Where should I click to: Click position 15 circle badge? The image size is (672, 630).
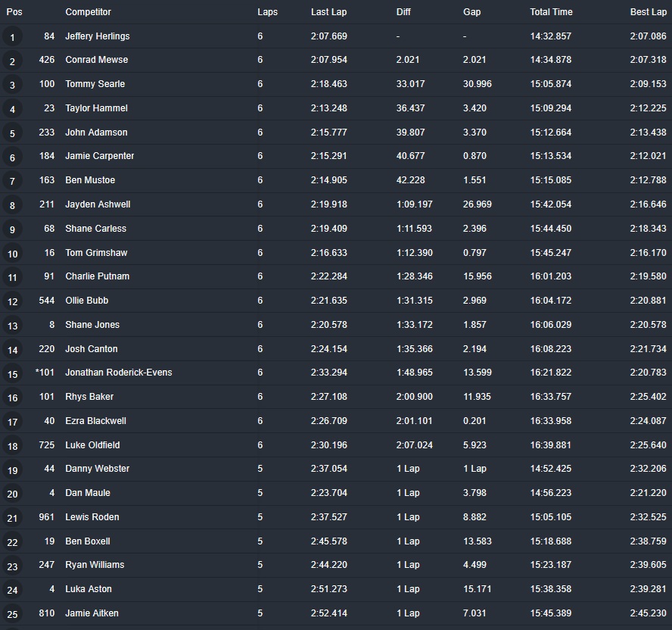[13, 373]
